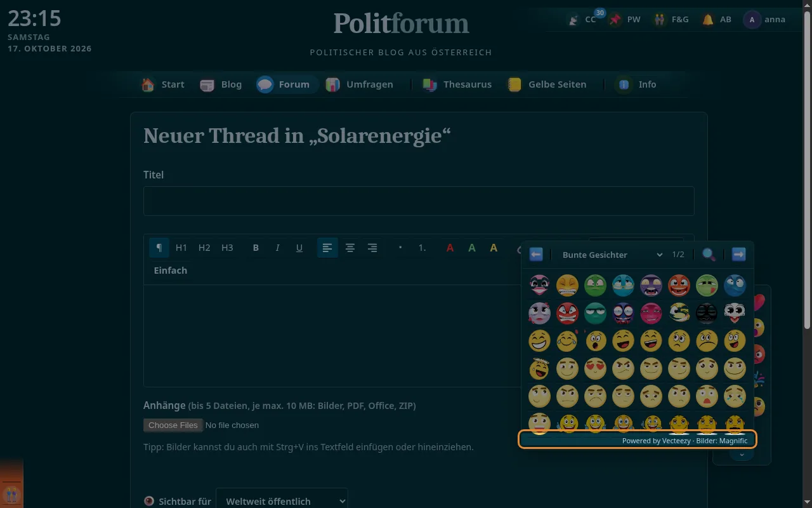812x508 pixels.
Task: Go to the Thesaurus section
Action: [x=457, y=84]
